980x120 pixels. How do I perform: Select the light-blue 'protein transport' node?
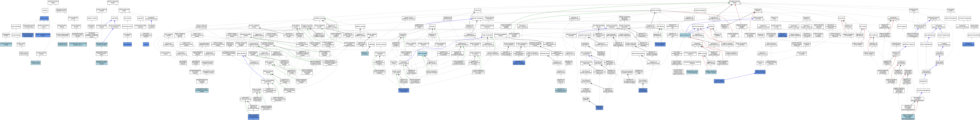click(x=422, y=53)
